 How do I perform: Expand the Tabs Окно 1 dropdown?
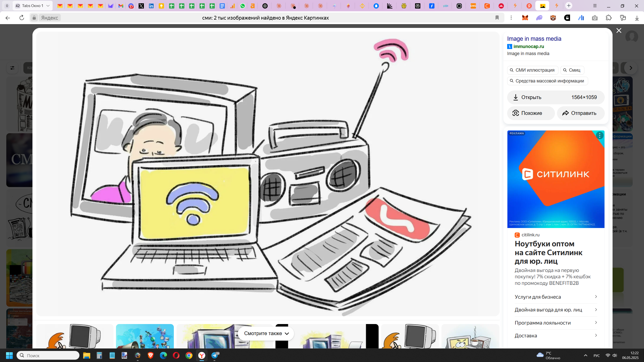click(48, 6)
